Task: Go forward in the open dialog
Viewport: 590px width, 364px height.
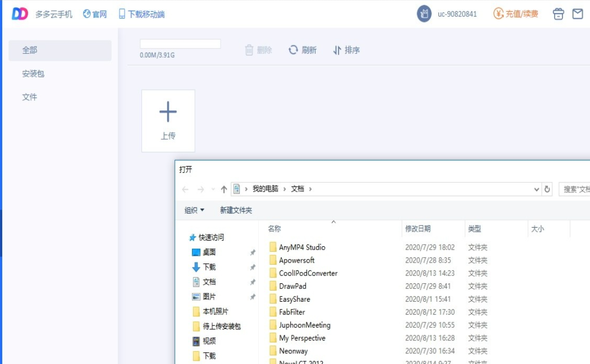Action: (x=200, y=189)
